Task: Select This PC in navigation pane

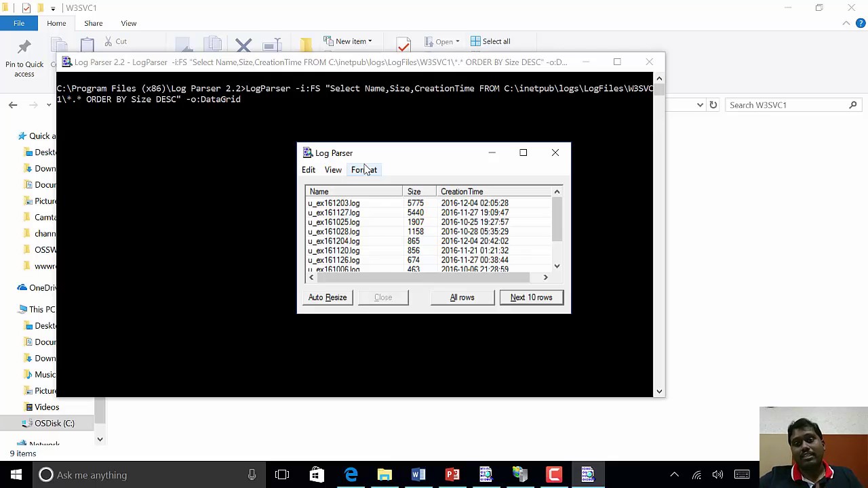Action: tap(37, 310)
